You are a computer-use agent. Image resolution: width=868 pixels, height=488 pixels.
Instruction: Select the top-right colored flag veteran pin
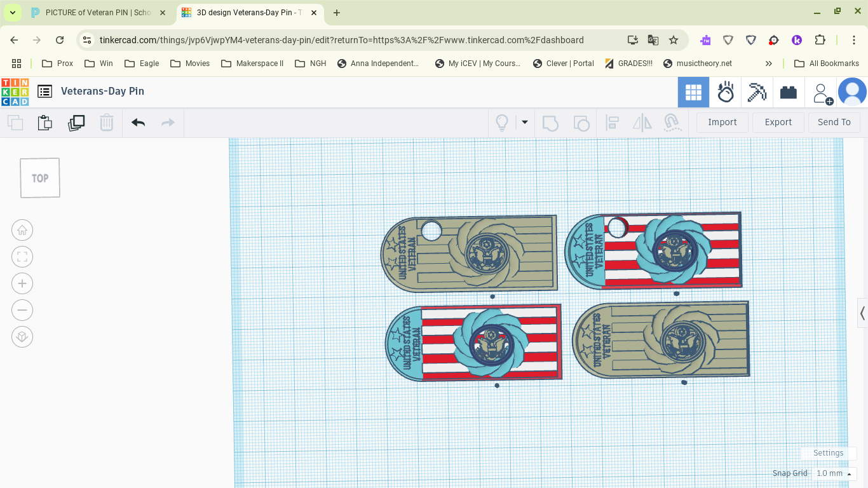[x=653, y=250]
